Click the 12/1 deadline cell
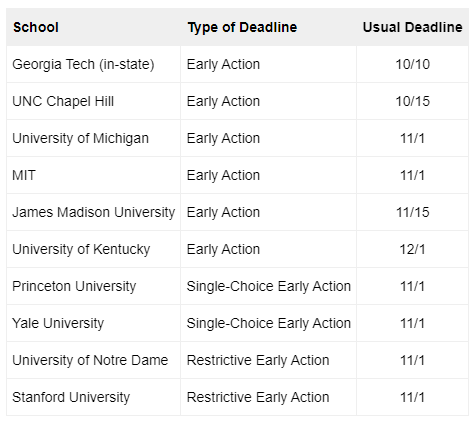 (x=412, y=249)
